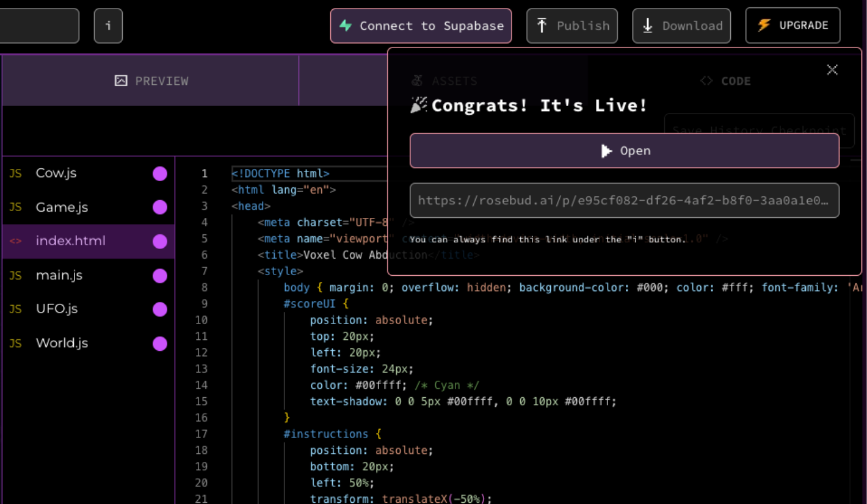Click the UPGRADE button
The image size is (867, 504).
coord(793,26)
